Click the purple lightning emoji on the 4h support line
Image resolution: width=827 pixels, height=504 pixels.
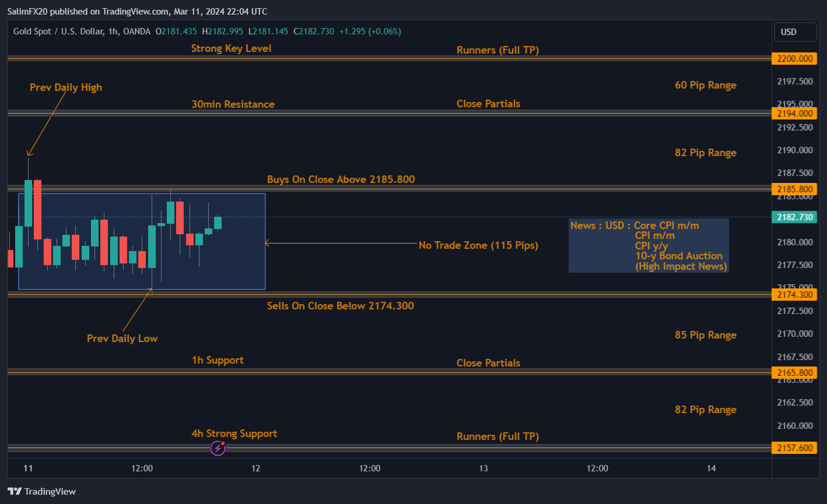218,448
